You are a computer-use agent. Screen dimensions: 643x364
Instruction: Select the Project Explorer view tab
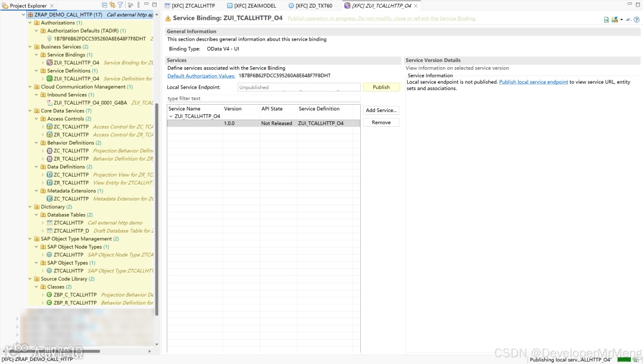click(29, 6)
